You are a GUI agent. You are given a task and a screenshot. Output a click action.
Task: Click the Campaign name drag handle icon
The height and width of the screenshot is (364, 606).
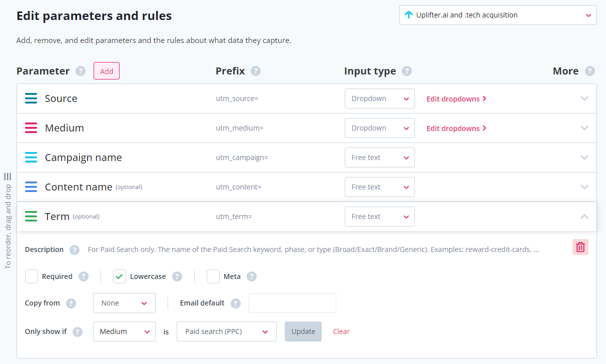(x=31, y=157)
